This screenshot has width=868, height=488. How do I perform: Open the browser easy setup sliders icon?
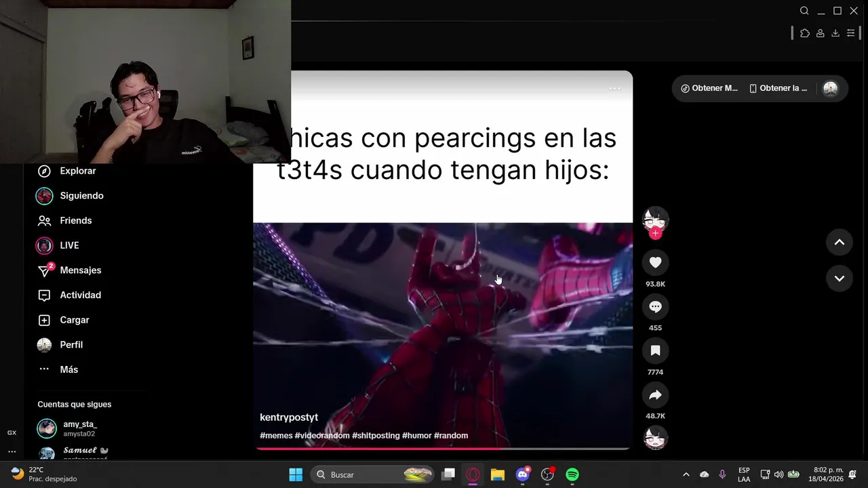[850, 33]
